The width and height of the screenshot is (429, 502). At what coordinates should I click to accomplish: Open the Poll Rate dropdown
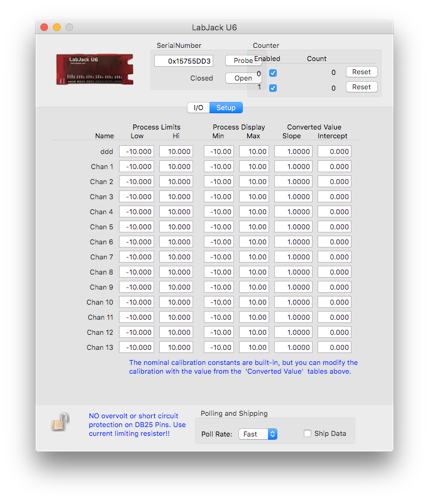[x=258, y=434]
